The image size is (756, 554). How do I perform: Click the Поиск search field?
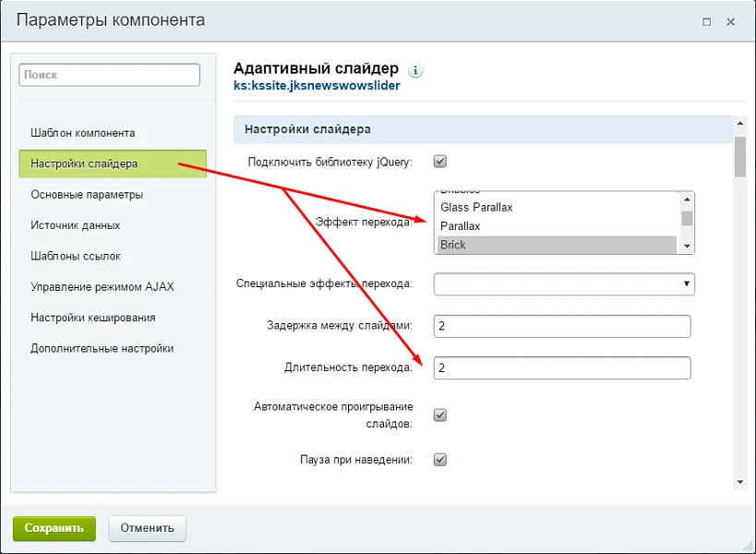110,75
